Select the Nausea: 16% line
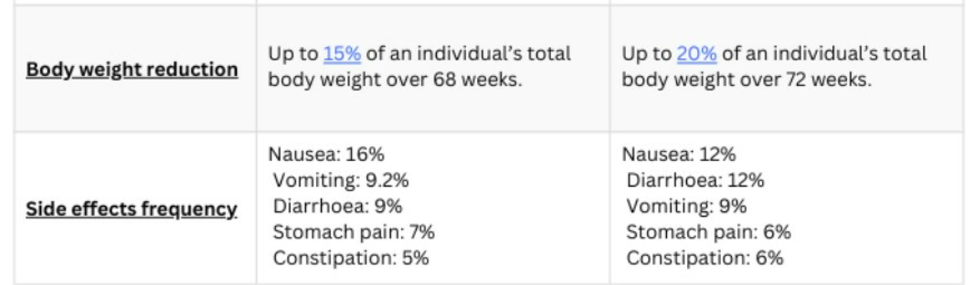The height and width of the screenshot is (285, 980). pyautogui.click(x=326, y=154)
